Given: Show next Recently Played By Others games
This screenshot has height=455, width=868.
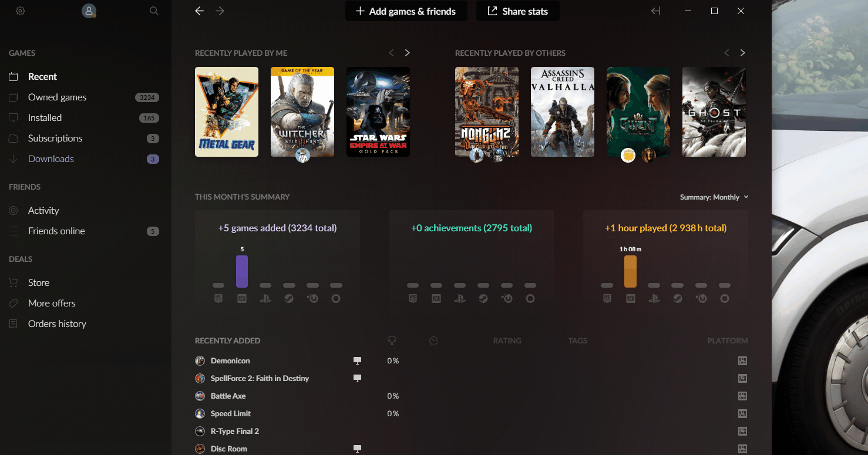Looking at the screenshot, I should click(x=742, y=53).
